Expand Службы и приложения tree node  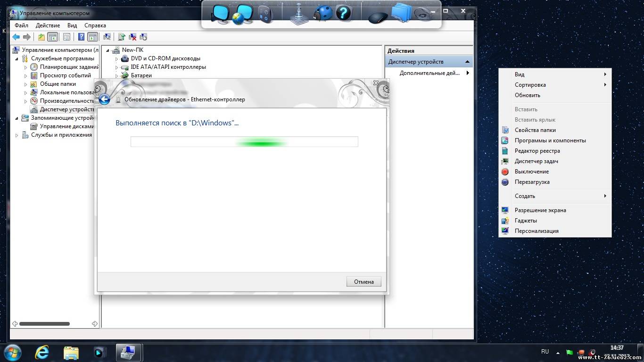[x=17, y=135]
